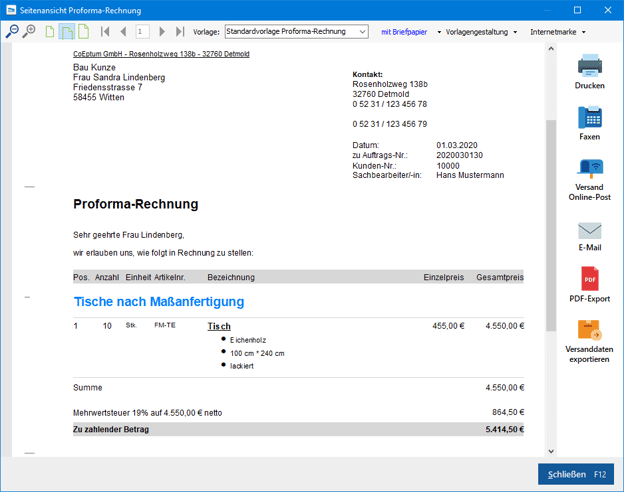The image size is (624, 492).
Task: Go to the next page
Action: [162, 32]
